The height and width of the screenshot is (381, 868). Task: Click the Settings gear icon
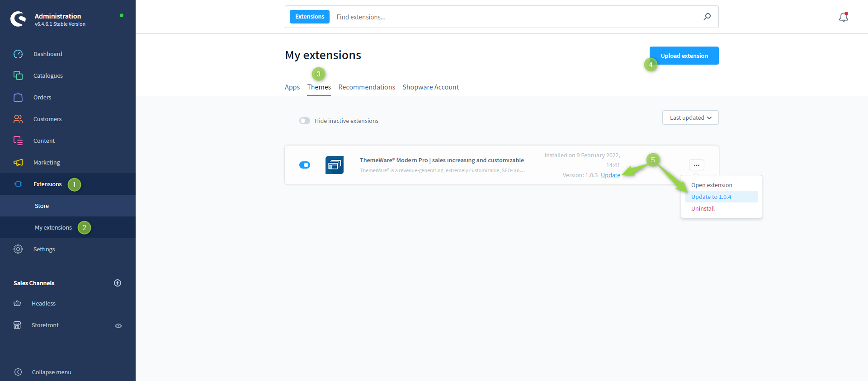(x=18, y=249)
